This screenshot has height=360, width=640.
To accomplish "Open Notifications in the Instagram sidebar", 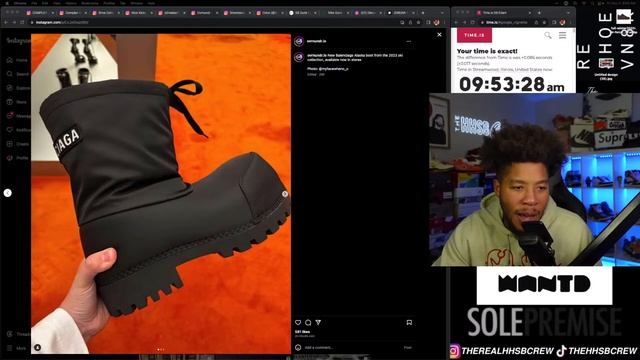I will (18, 130).
